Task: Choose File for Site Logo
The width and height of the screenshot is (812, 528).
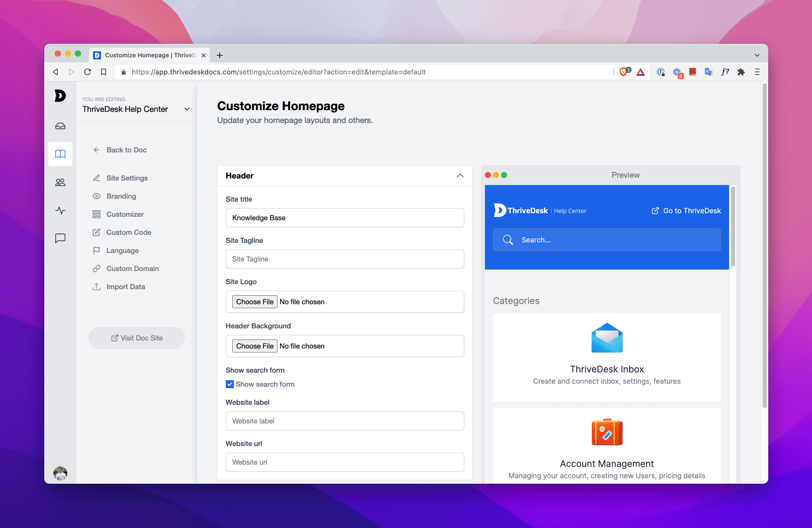Action: coord(255,302)
